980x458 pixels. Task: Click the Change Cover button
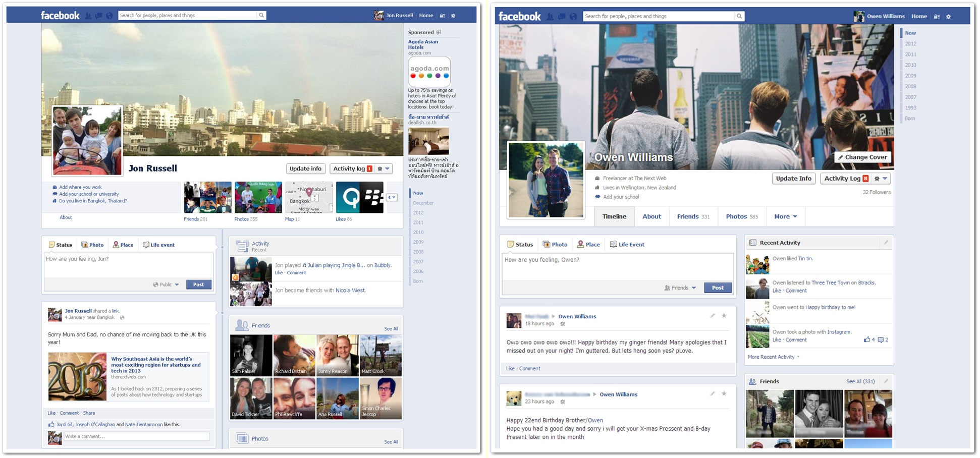[862, 157]
